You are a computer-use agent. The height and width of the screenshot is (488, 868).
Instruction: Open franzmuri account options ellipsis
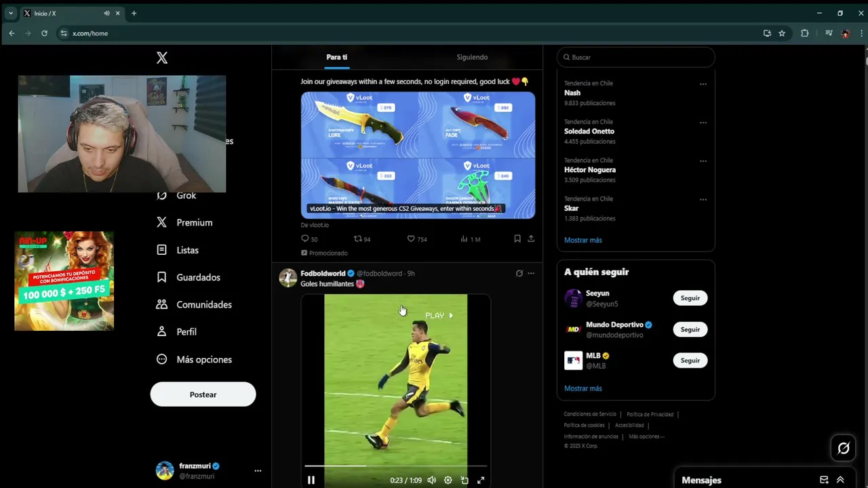tap(258, 470)
